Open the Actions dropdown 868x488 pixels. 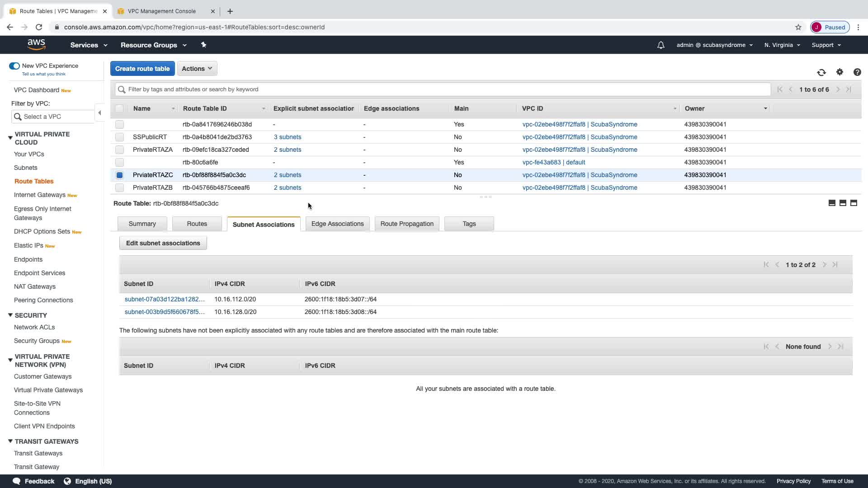tap(197, 69)
